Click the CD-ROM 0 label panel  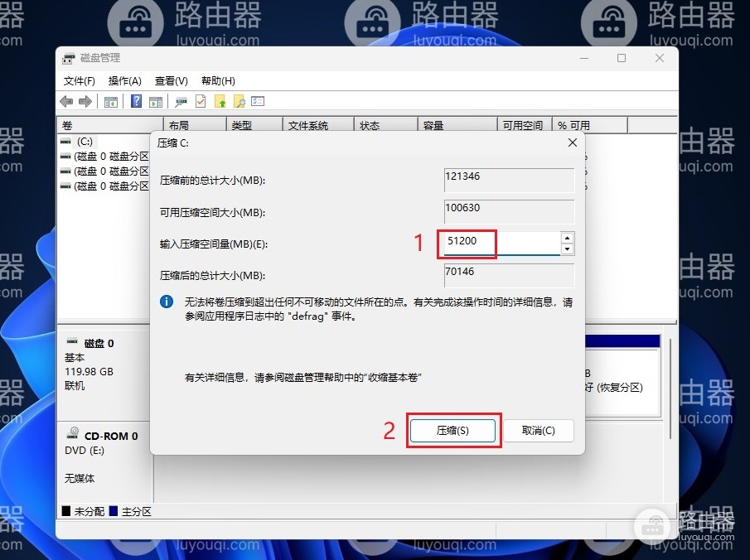pyautogui.click(x=104, y=462)
